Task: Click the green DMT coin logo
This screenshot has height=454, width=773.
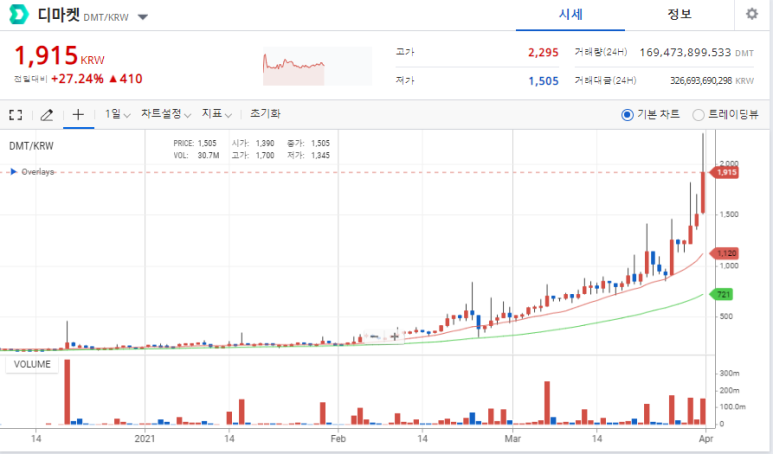Action: pyautogui.click(x=19, y=14)
